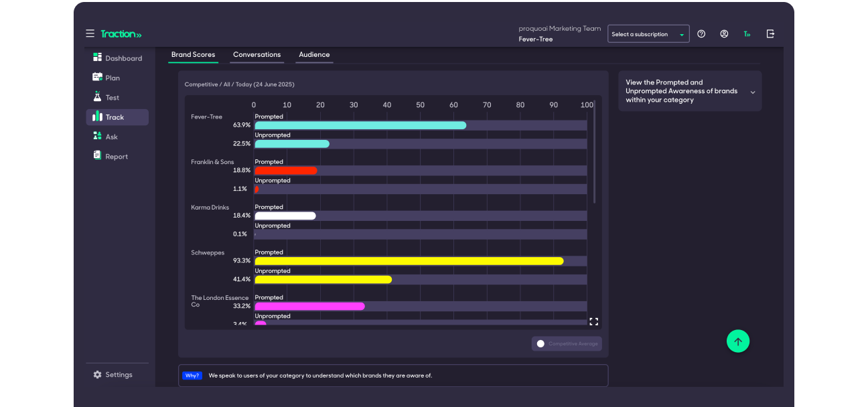
Task: Click Franklin & Sons Prompted red bar
Action: pos(286,171)
